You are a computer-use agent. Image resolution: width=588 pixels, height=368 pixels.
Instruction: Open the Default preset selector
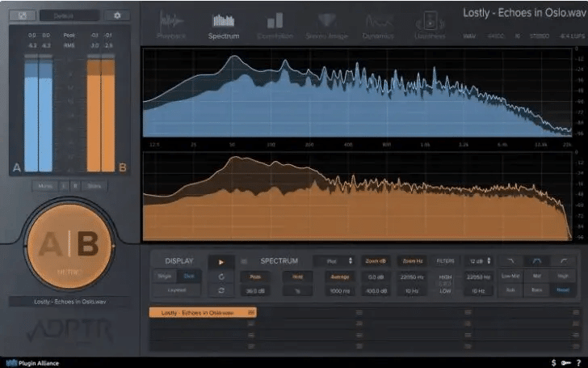[x=69, y=15]
